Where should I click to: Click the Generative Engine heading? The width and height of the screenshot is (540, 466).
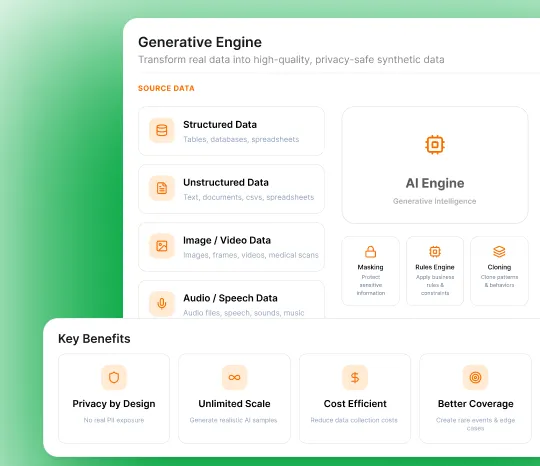pos(200,42)
